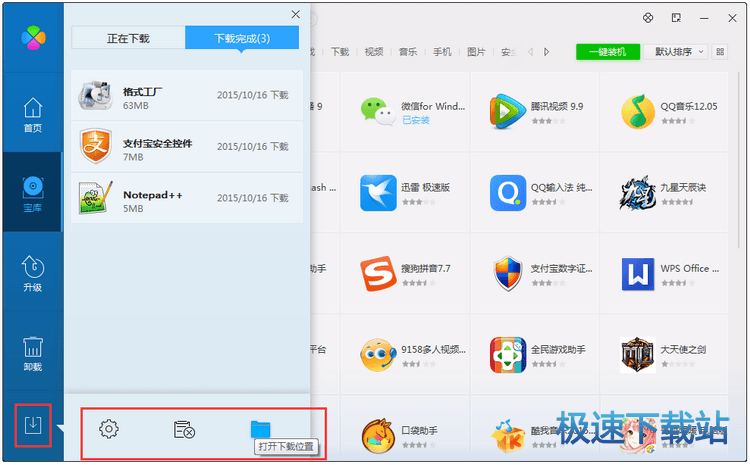Select the 全民游戏助手 app icon
Screen dimensions: 750x465
tap(507, 354)
